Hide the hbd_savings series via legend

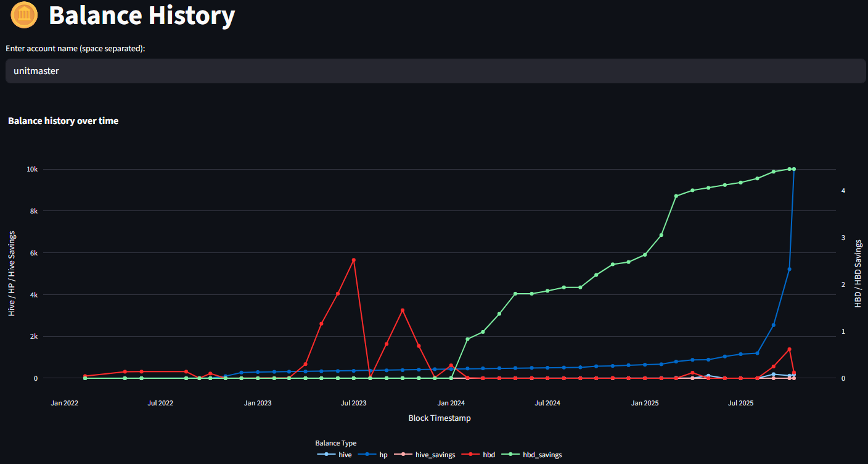coord(533,455)
